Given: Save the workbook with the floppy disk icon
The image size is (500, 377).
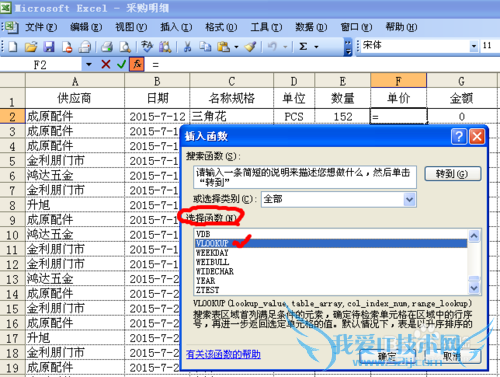Looking at the screenshot, I should [x=49, y=47].
